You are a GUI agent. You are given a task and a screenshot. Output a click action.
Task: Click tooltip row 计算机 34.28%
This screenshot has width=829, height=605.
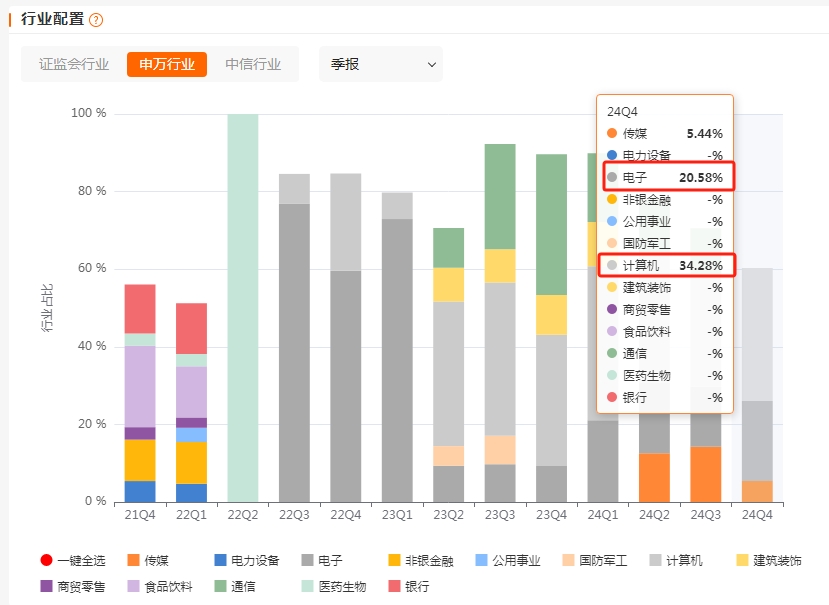coord(667,265)
